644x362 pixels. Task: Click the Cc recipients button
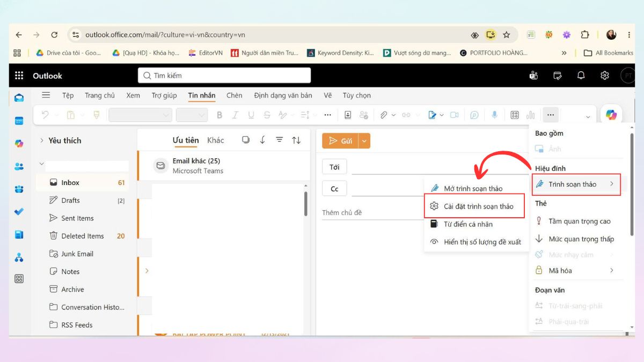pyautogui.click(x=334, y=189)
